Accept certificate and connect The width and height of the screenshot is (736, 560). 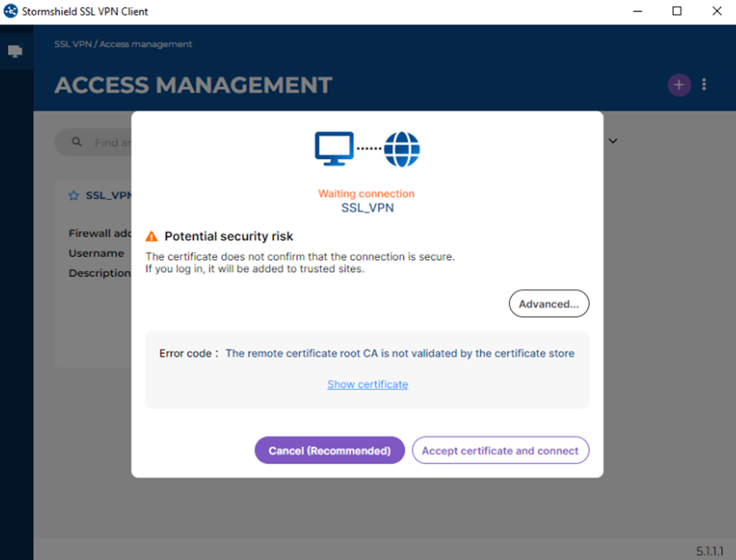[x=500, y=451]
